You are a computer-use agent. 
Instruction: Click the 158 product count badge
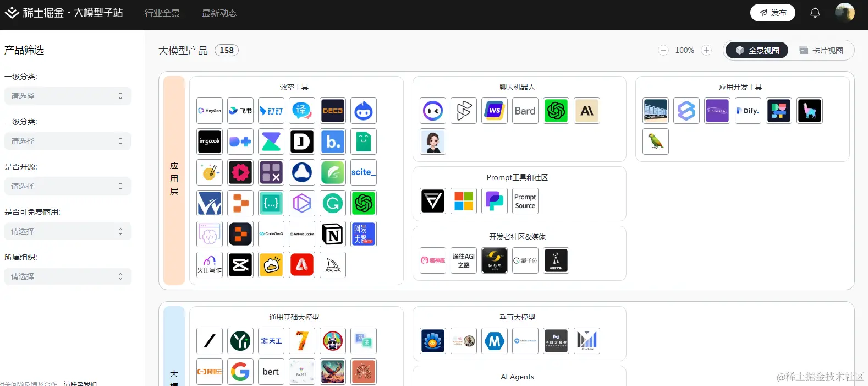pos(227,50)
